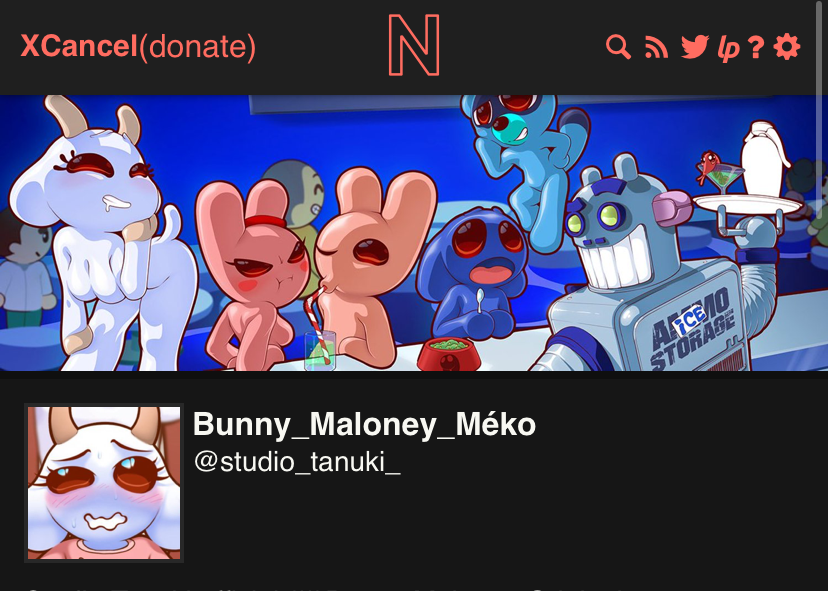Open preferences via the gear icon
The width and height of the screenshot is (828, 591).
tap(787, 46)
